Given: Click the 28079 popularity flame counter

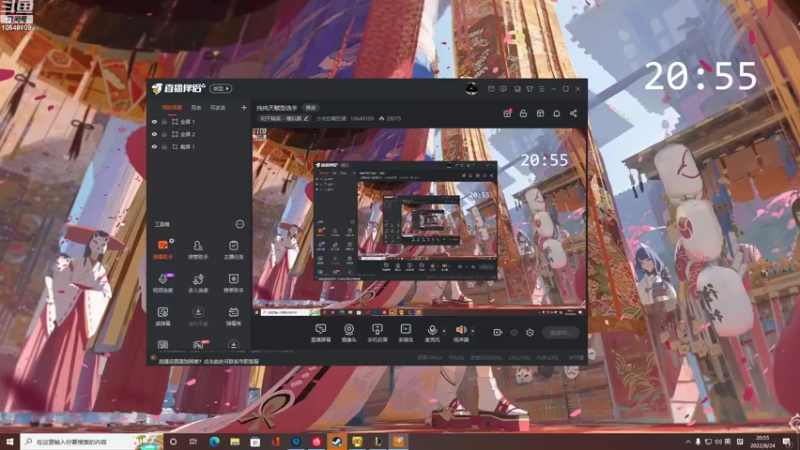Looking at the screenshot, I should click(390, 118).
